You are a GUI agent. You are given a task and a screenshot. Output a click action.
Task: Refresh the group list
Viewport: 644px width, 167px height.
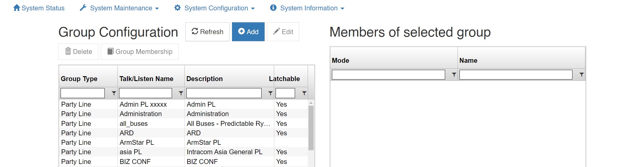click(207, 32)
